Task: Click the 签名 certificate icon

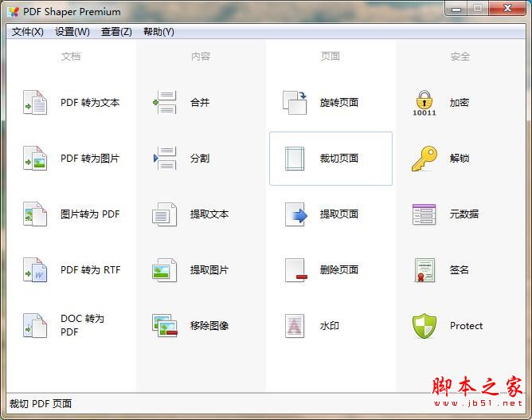Action: pyautogui.click(x=424, y=270)
